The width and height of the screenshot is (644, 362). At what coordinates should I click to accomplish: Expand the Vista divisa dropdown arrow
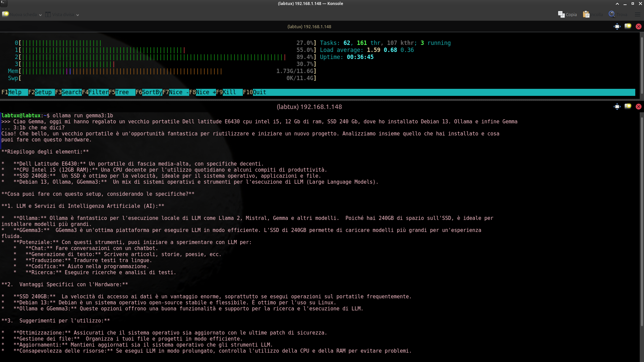tap(77, 15)
